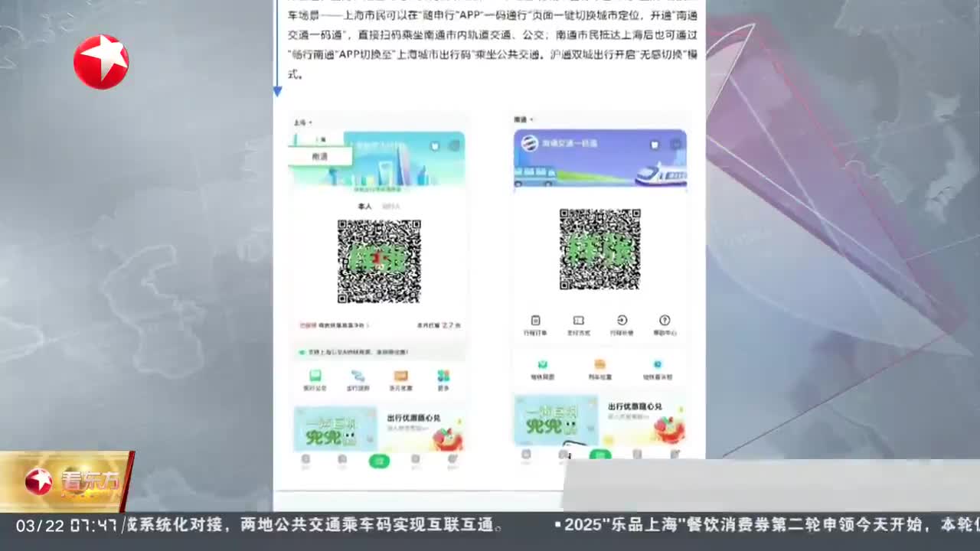
Task: Click ticker headline about 乐品上海 dining coupons
Action: [767, 526]
